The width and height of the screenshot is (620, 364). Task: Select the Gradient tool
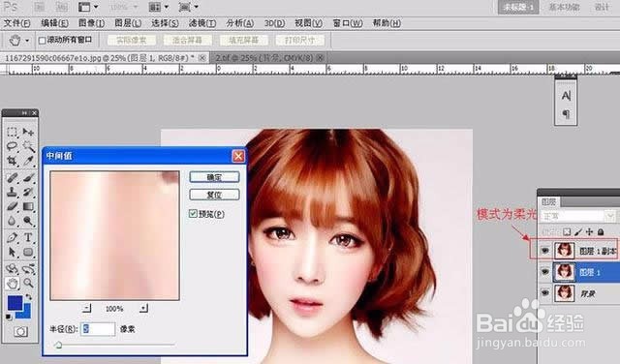(28, 206)
